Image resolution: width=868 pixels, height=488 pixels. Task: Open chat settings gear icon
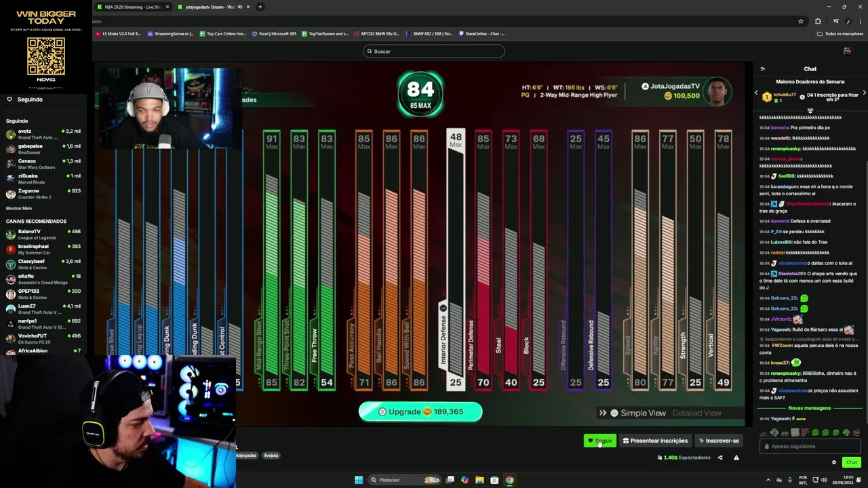pos(834,462)
